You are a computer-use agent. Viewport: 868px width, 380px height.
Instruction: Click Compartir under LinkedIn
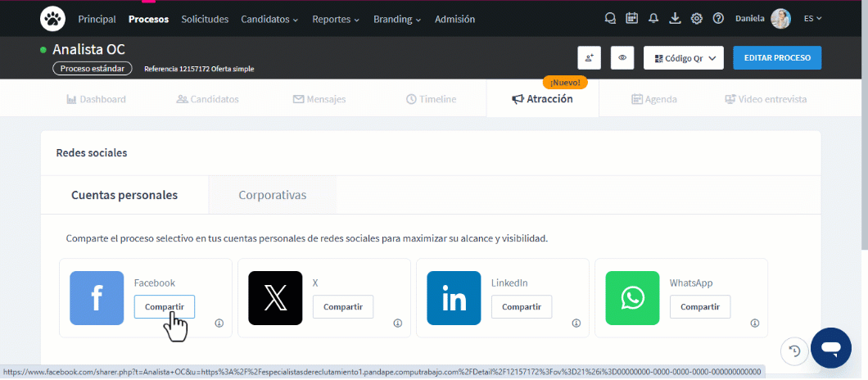point(522,306)
